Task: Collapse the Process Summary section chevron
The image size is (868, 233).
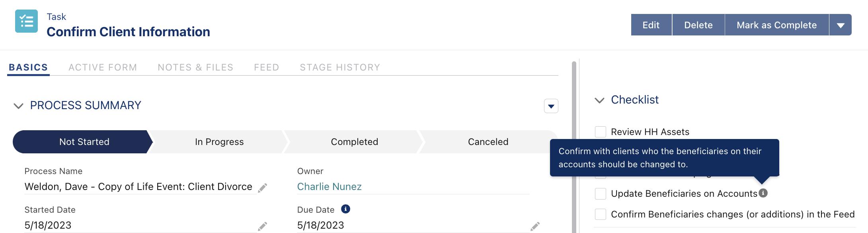Action: tap(18, 106)
